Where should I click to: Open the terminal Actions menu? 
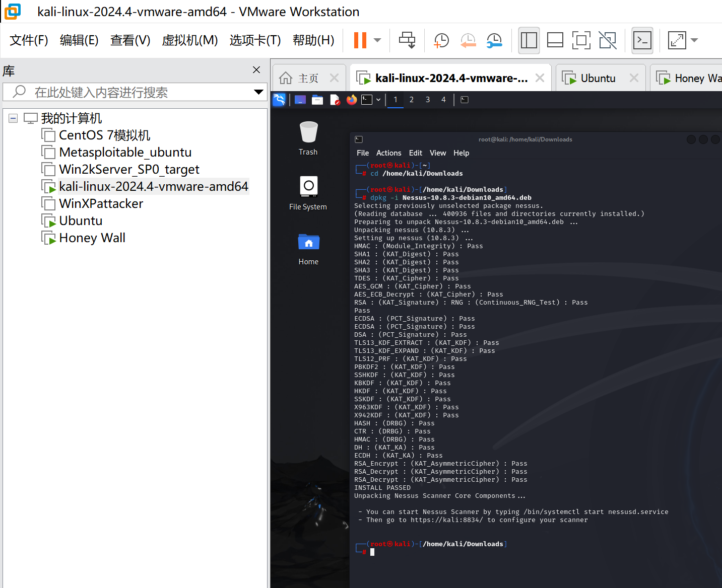389,153
